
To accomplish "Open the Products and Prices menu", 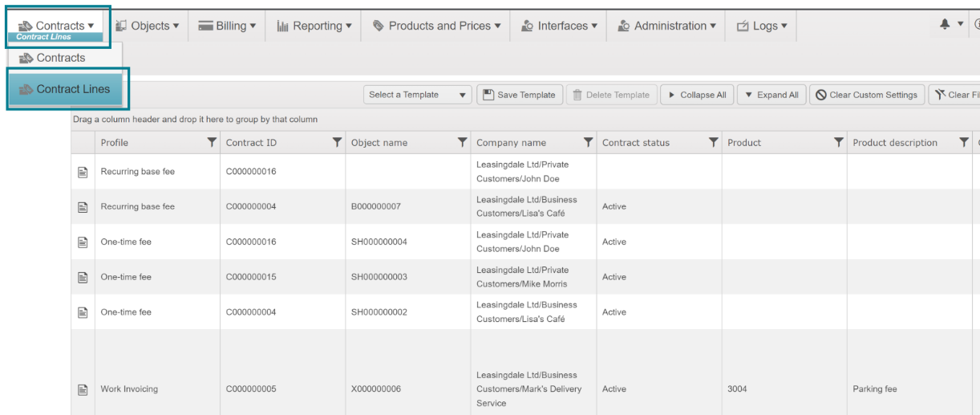I will 437,26.
